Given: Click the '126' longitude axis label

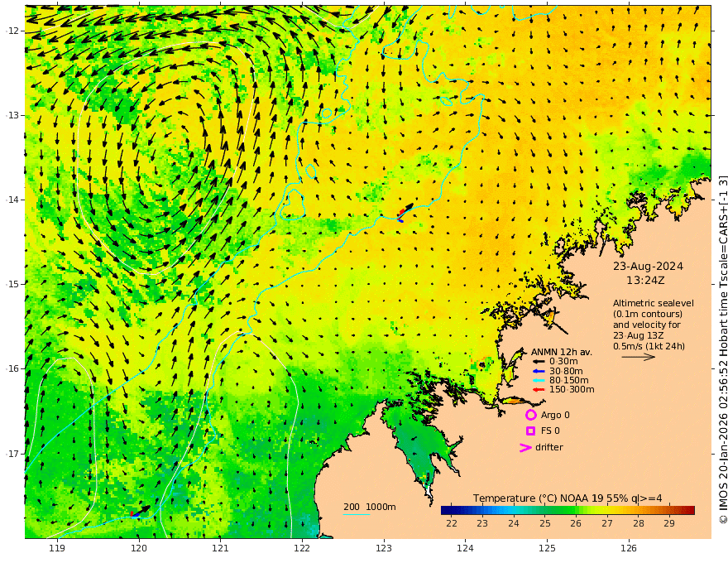Looking at the screenshot, I should point(629,549).
